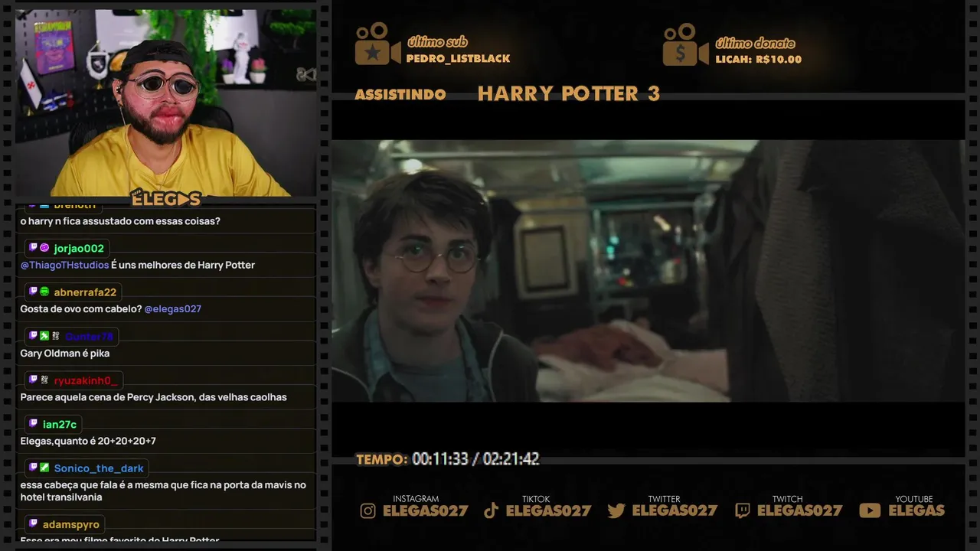Click the Twitch badge beside Gunter78
The height and width of the screenshot is (551, 980).
(33, 336)
